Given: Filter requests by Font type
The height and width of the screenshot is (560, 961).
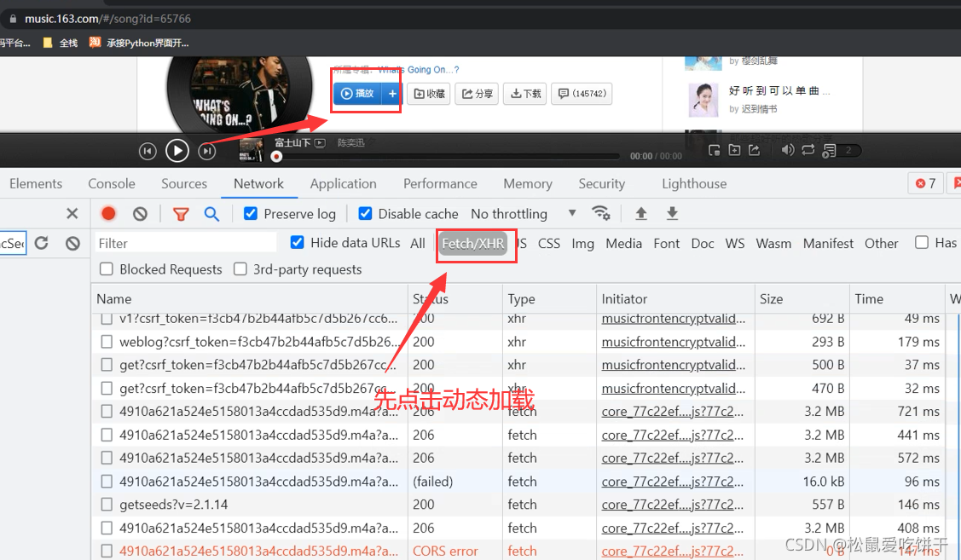Looking at the screenshot, I should click(666, 243).
